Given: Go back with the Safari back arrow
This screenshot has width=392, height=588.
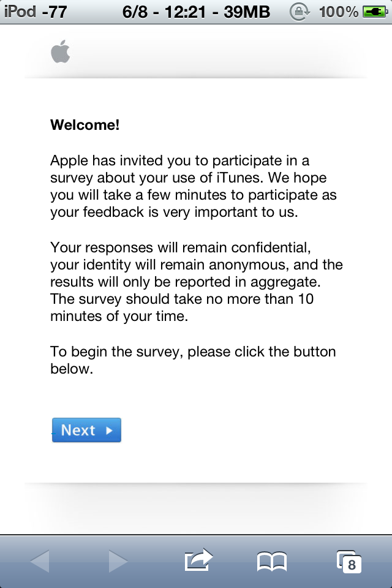Looking at the screenshot, I should pyautogui.click(x=40, y=561).
